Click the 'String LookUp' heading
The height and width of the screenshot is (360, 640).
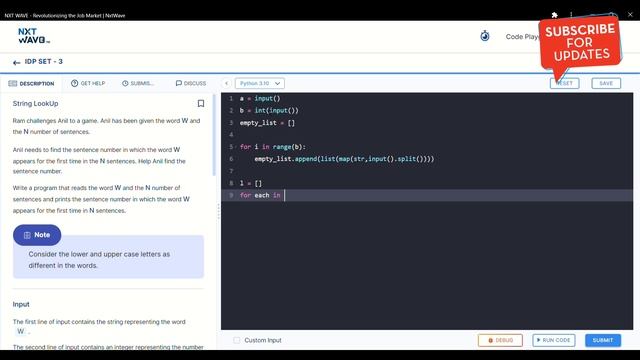click(36, 104)
